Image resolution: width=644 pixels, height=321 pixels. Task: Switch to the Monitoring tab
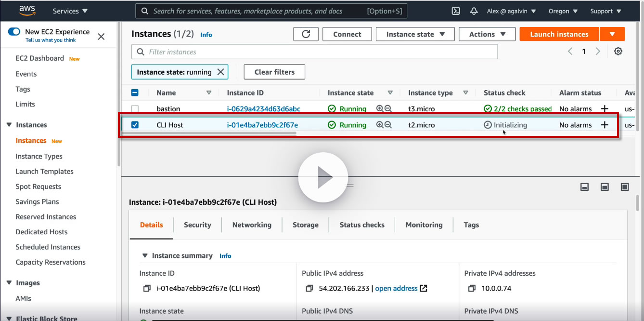(x=424, y=225)
